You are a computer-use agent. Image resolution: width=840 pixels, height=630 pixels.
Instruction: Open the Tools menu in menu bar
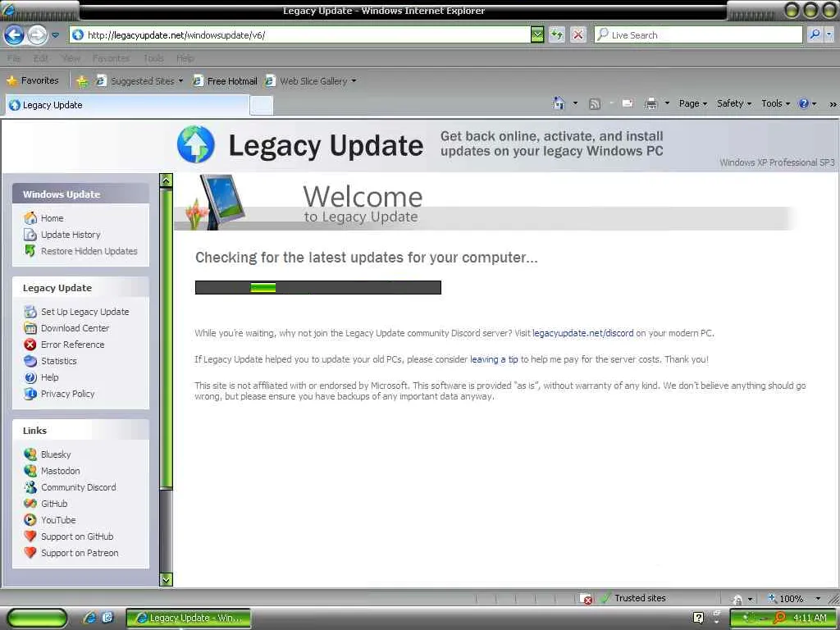pyautogui.click(x=153, y=58)
